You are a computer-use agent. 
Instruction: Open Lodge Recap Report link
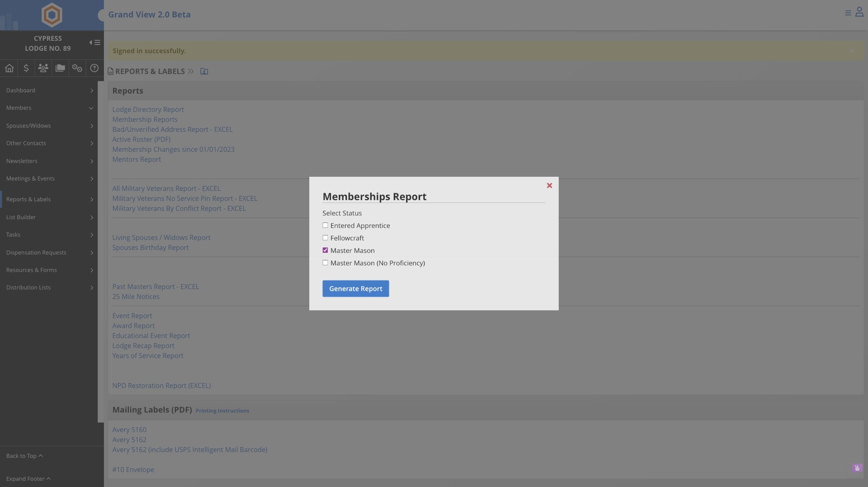coord(143,346)
